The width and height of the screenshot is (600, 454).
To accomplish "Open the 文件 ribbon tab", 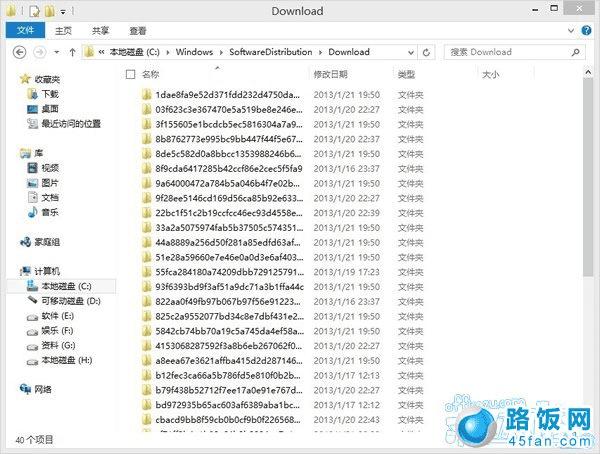I will 25,30.
